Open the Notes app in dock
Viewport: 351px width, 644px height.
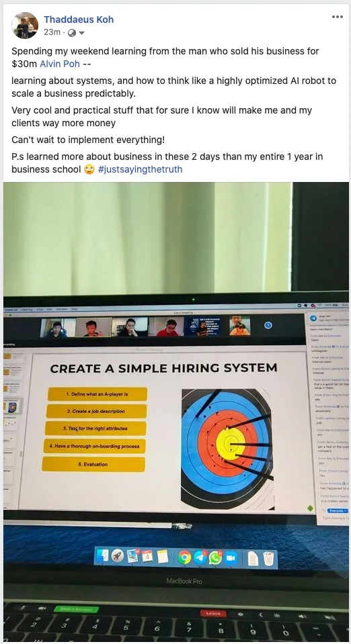click(163, 557)
